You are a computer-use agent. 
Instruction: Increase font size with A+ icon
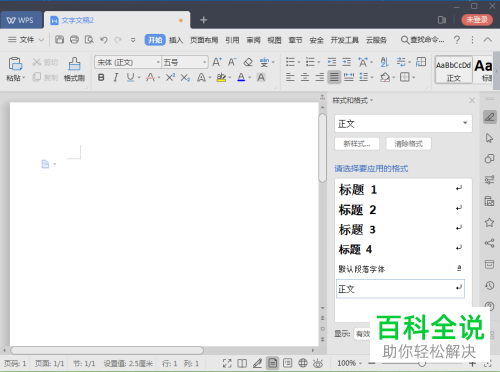217,62
